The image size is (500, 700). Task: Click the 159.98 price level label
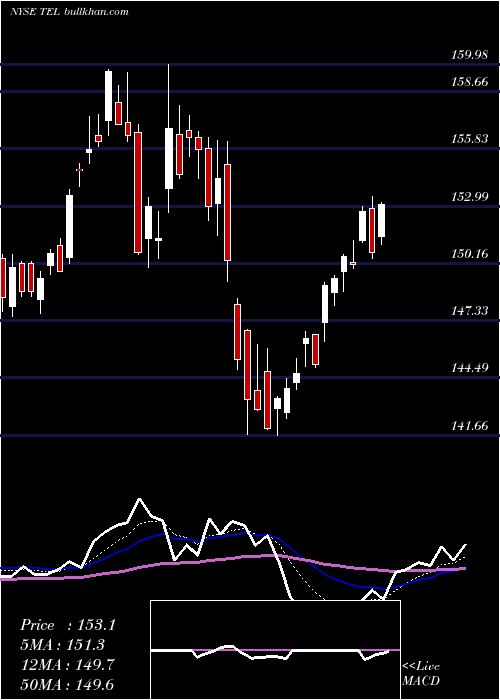click(x=470, y=55)
